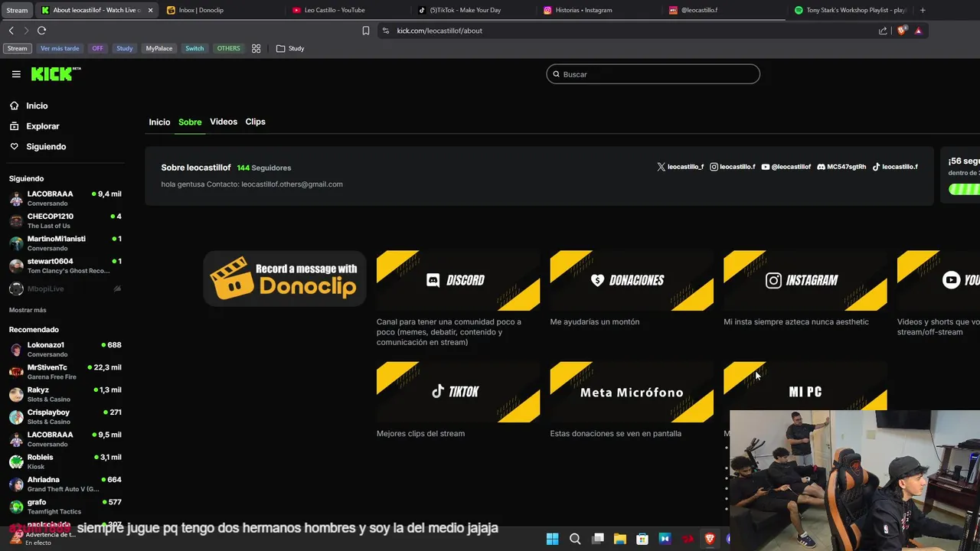
Task: Click the TIKTOK panel banner
Action: tap(458, 392)
